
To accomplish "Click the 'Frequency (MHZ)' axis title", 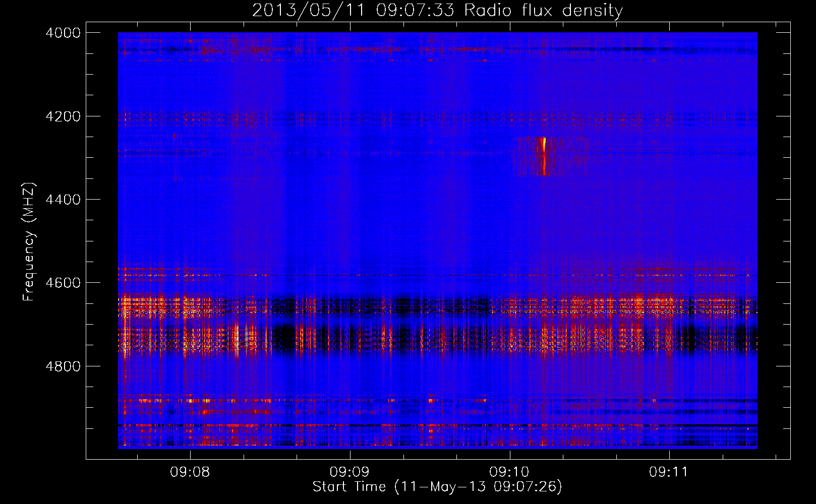I will (x=29, y=242).
